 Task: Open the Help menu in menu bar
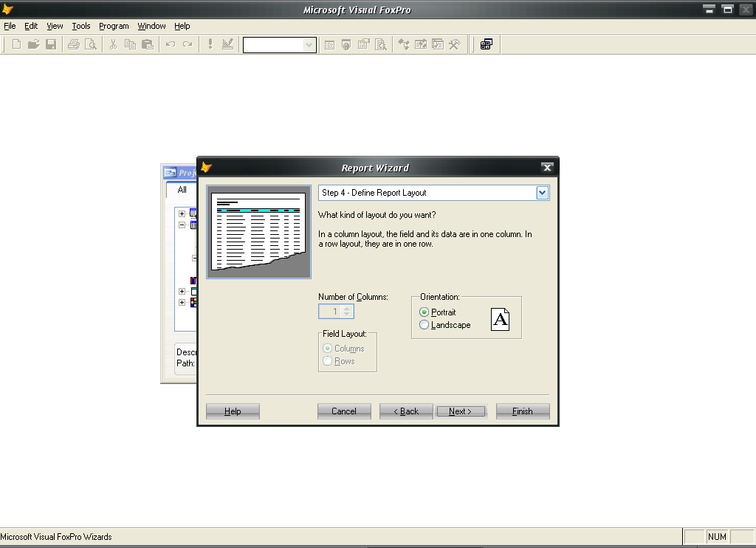point(182,26)
